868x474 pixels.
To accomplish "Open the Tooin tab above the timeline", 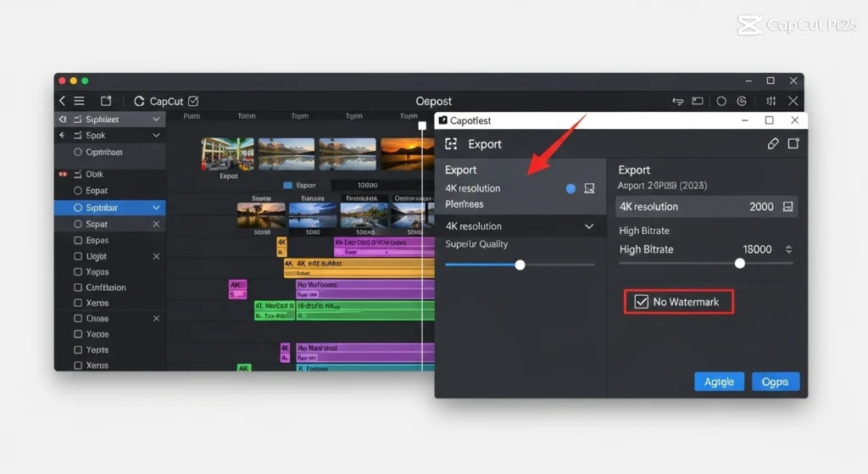I will [247, 115].
